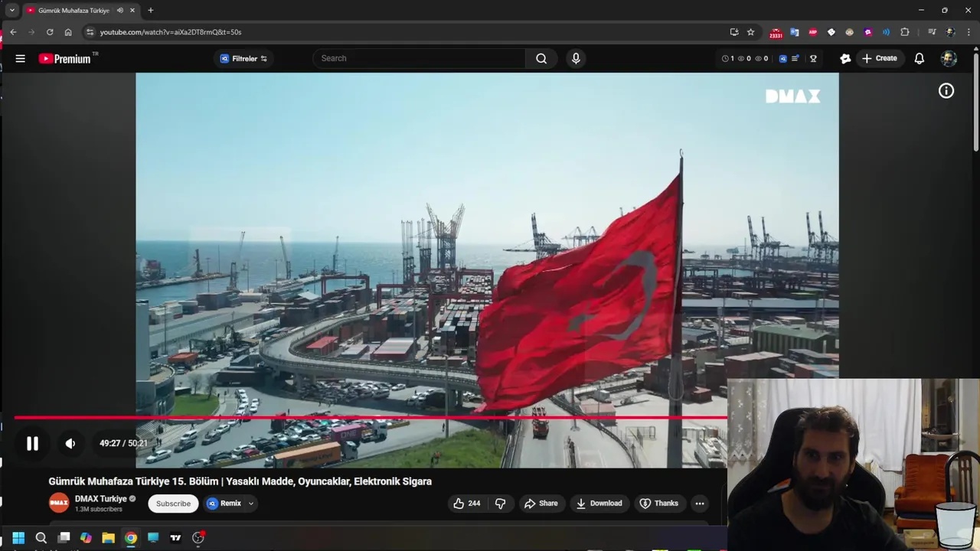Open the YouTube guide hamburger menu
The image size is (980, 551).
point(21,58)
